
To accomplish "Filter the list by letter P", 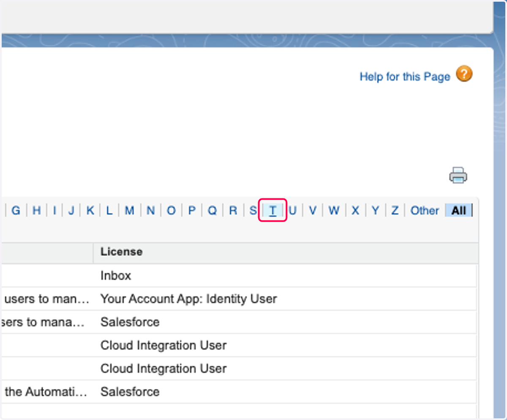I will tap(192, 210).
